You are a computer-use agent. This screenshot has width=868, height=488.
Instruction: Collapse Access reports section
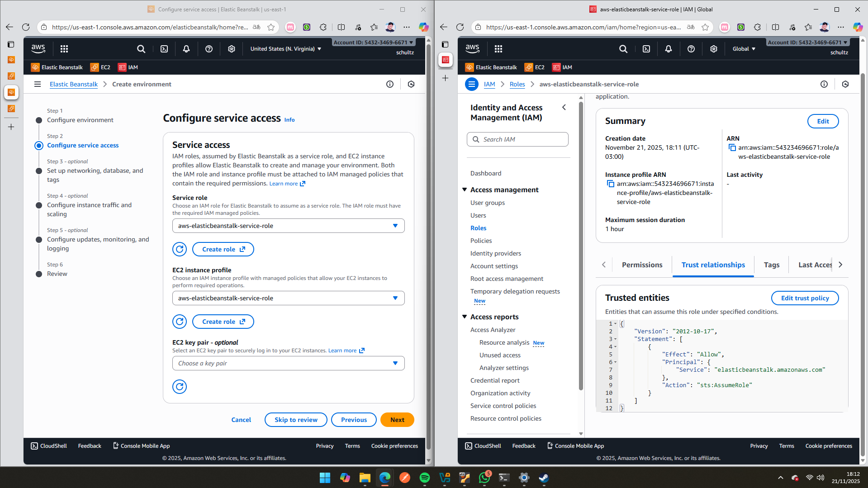(465, 317)
